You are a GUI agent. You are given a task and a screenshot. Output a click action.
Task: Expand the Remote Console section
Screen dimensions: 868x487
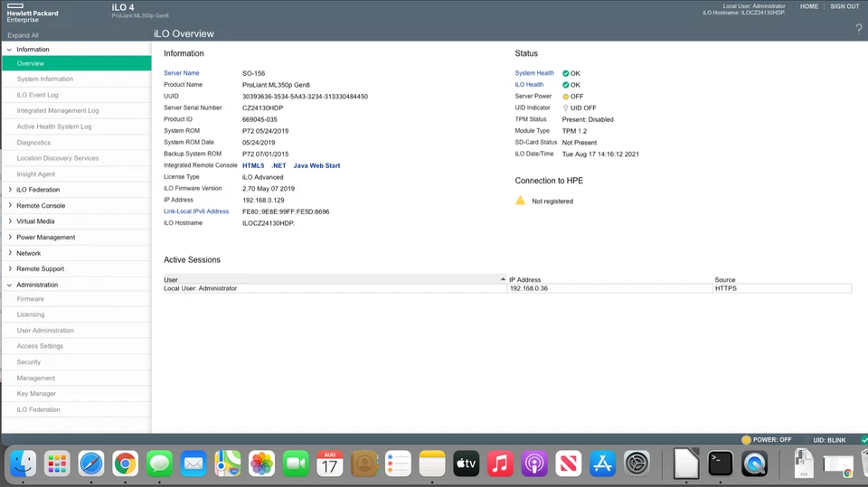pos(9,206)
